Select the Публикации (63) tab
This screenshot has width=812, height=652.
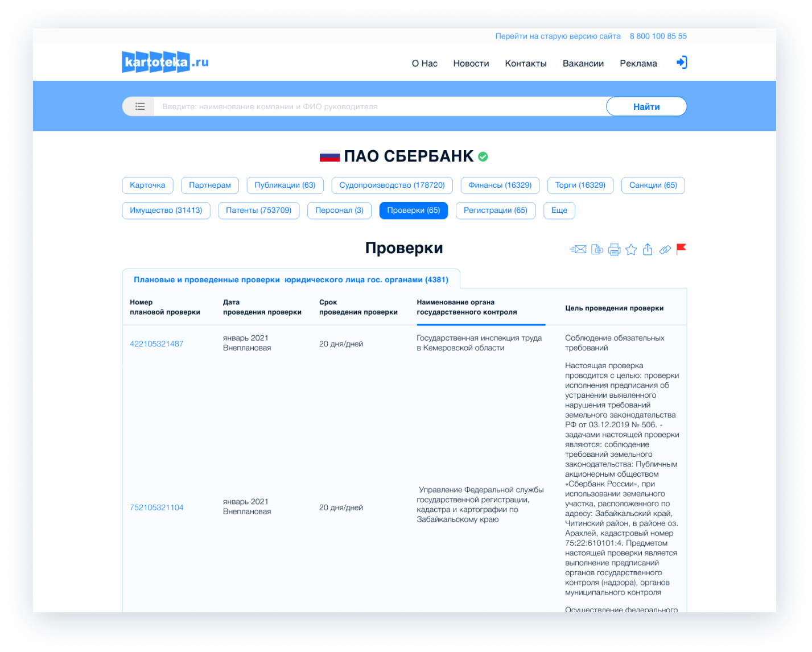(285, 185)
